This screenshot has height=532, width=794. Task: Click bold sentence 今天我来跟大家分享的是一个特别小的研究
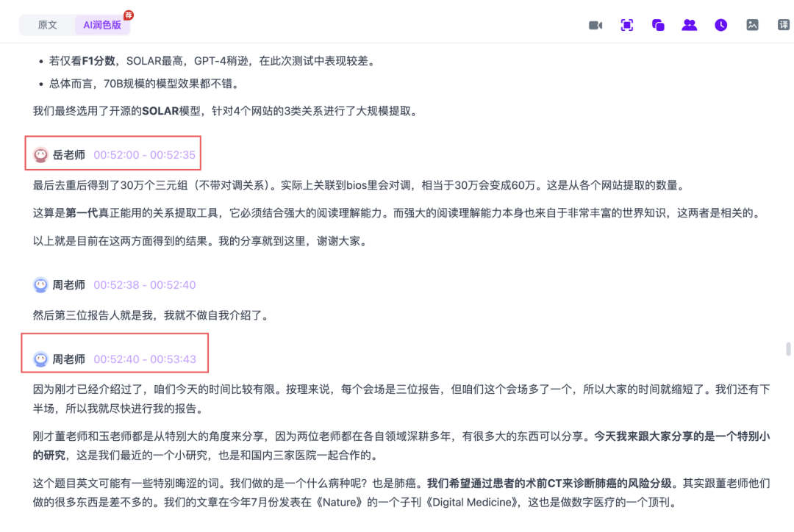click(x=401, y=445)
